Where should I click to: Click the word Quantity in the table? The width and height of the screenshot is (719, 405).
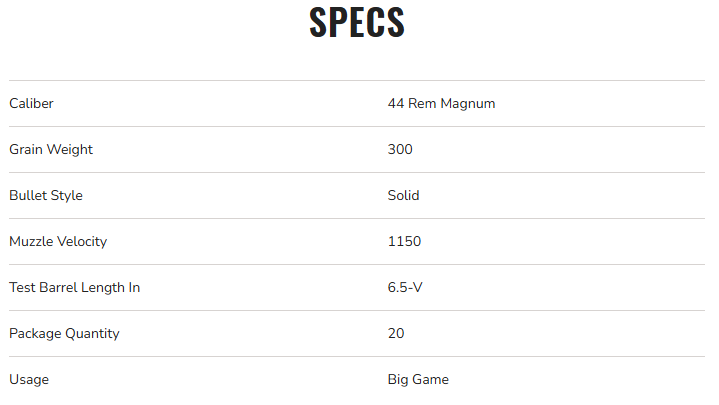92,333
